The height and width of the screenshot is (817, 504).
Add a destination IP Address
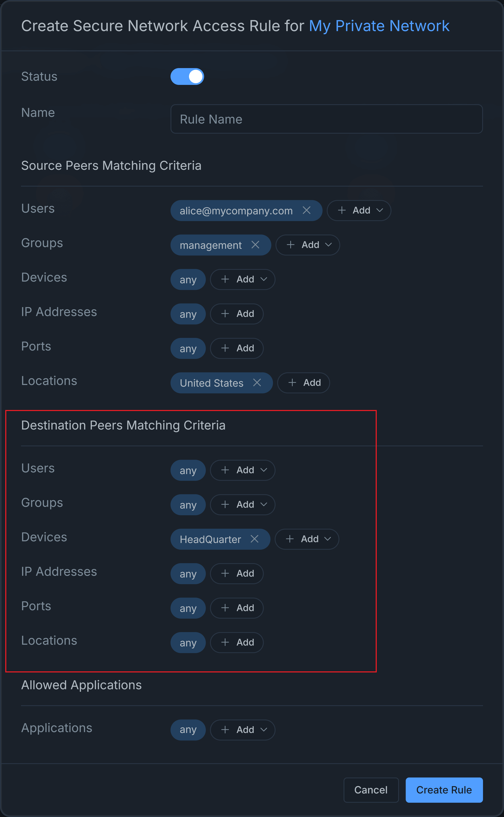(x=237, y=574)
